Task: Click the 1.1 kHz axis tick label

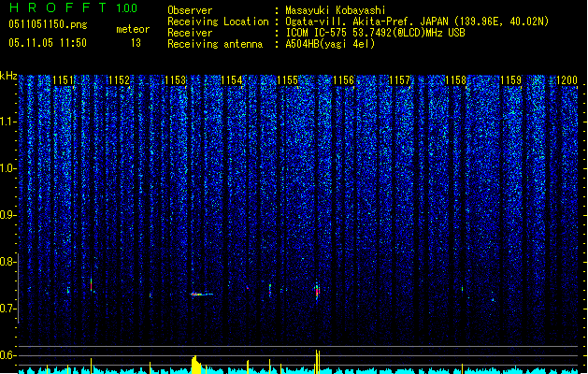Action: [8, 122]
